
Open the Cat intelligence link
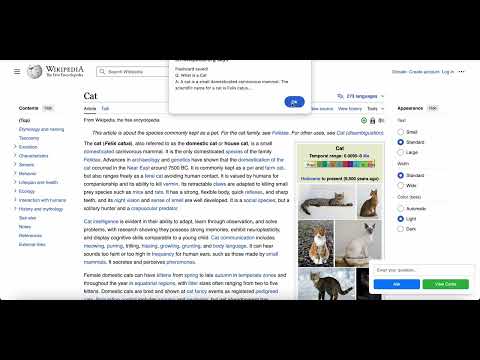pos(101,221)
